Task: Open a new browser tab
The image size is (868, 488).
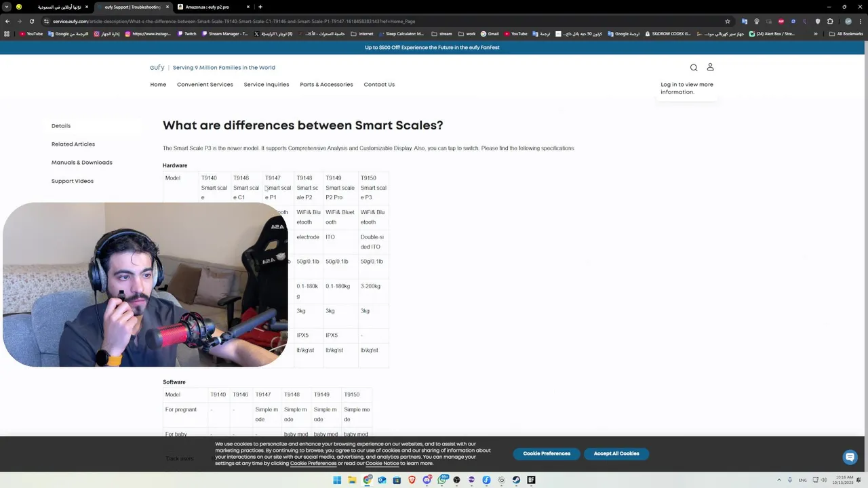Action: coord(260,7)
